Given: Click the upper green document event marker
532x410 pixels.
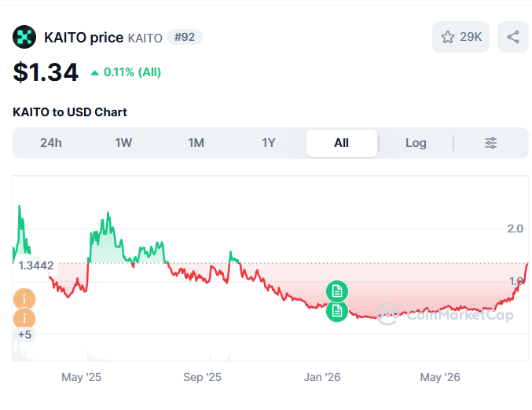Looking at the screenshot, I should pos(337,291).
